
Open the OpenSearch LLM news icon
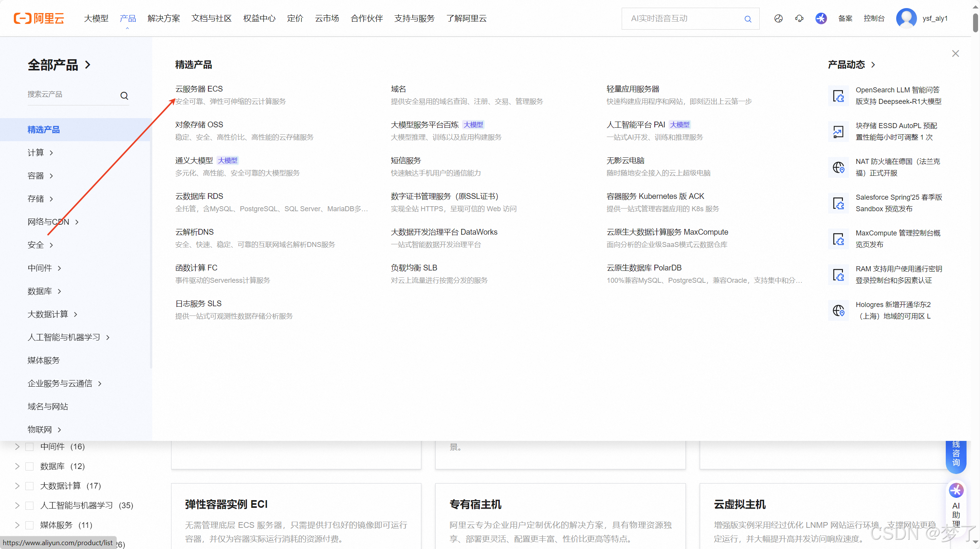click(838, 96)
